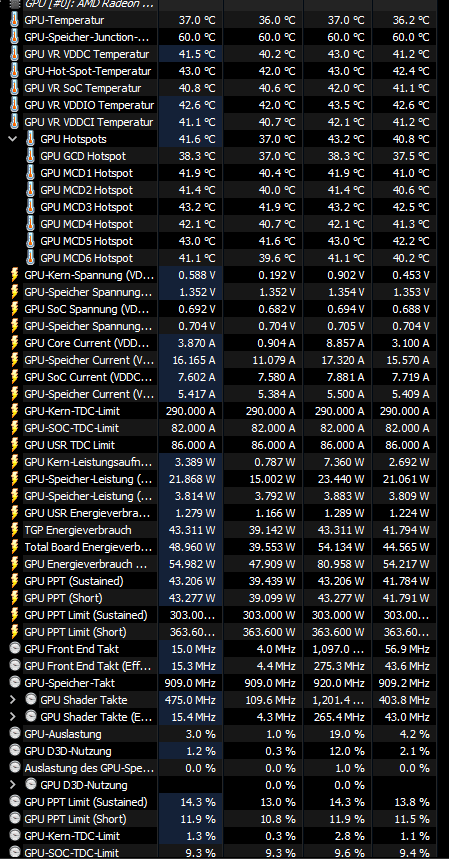
Task: Click the clock icon of GPU Shader Takte 475.0 MHz
Action: (31, 700)
